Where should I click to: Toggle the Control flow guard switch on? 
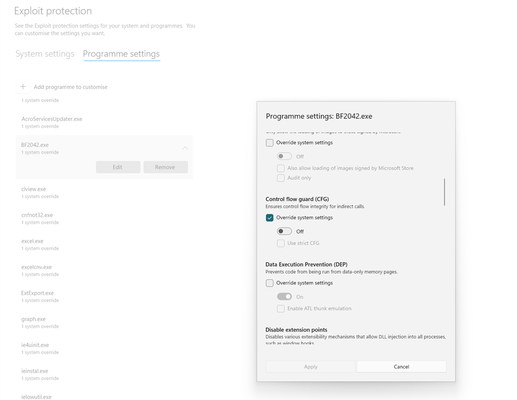tap(284, 231)
